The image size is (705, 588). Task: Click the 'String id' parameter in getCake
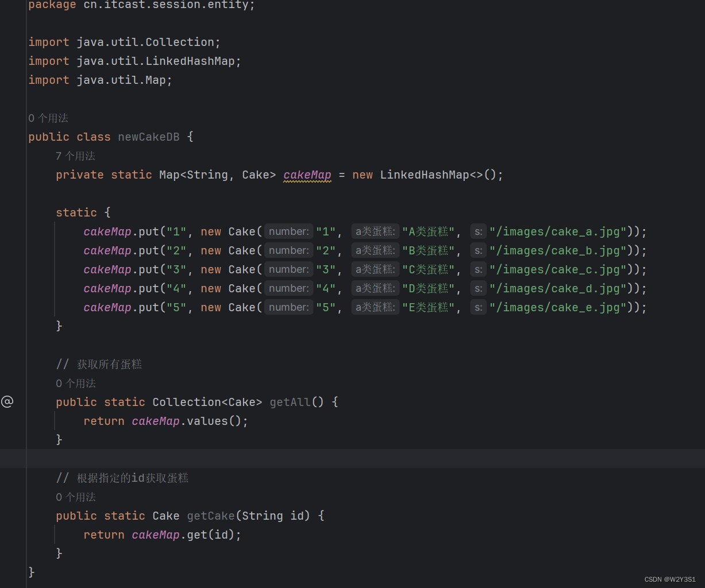[273, 516]
